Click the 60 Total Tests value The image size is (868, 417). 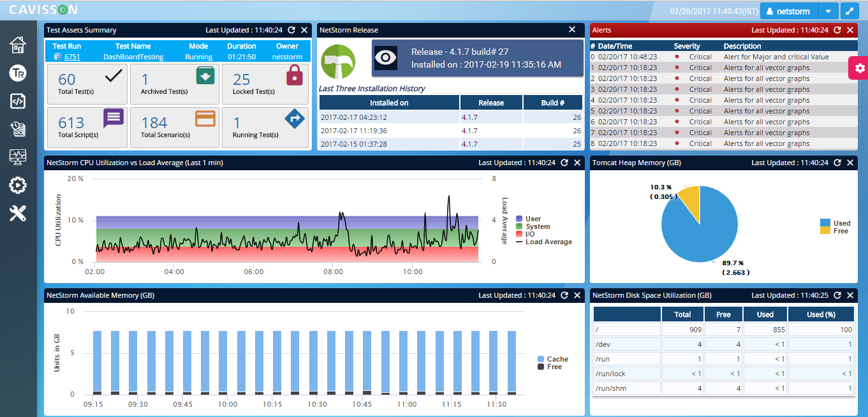[67, 79]
